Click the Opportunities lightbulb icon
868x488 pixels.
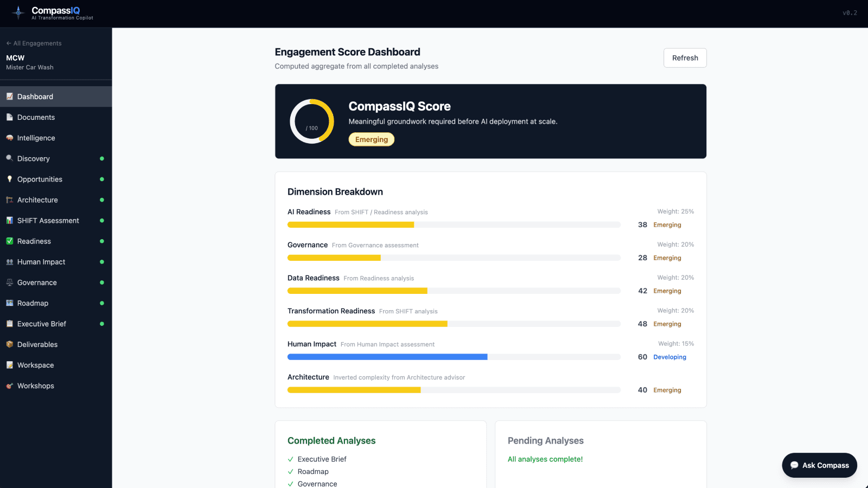pyautogui.click(x=9, y=179)
